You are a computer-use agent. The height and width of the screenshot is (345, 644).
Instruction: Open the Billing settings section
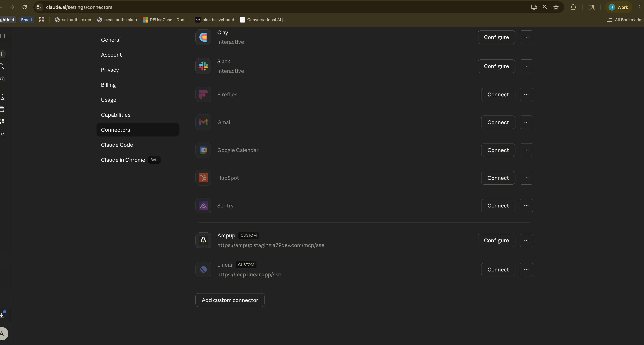[108, 85]
